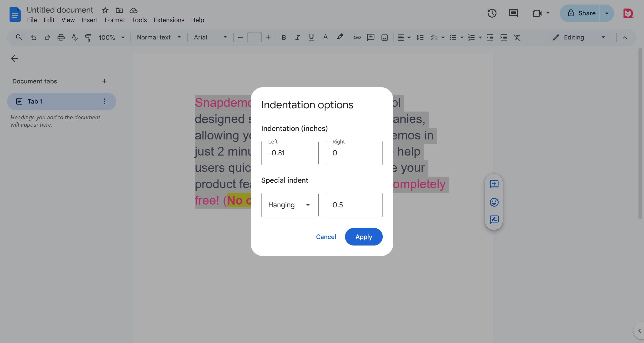Edit the special indent value field

354,205
